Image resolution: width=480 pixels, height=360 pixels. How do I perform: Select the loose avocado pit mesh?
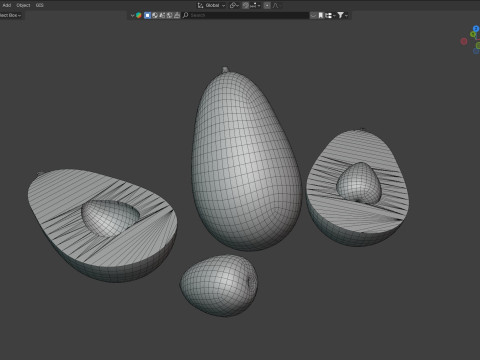click(219, 286)
